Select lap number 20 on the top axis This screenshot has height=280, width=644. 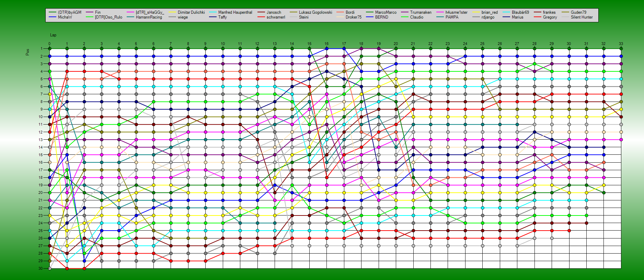pyautogui.click(x=396, y=44)
